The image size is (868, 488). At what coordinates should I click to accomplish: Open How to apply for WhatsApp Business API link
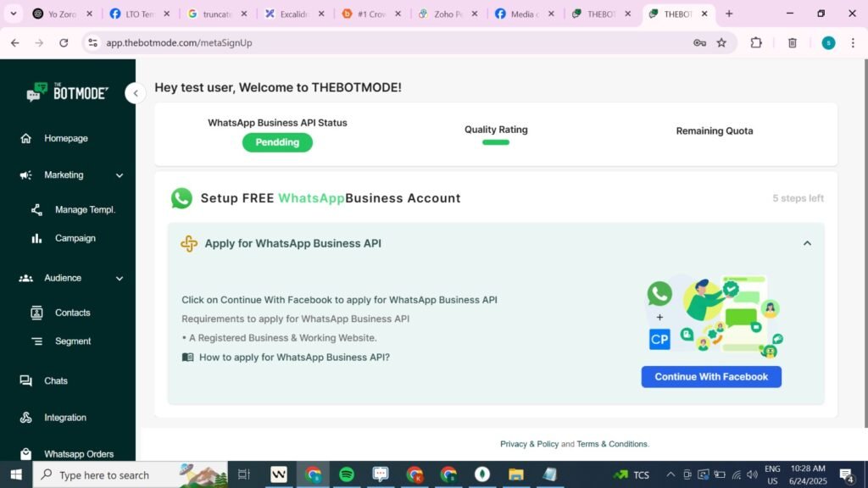[294, 358]
